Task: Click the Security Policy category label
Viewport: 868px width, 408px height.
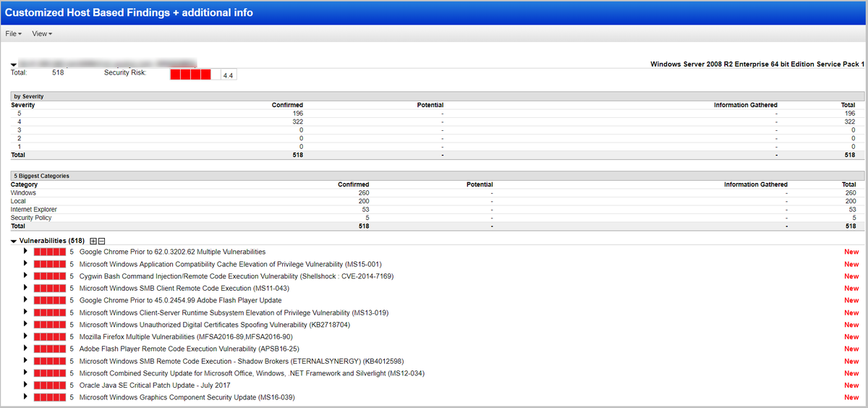Action: [x=31, y=218]
